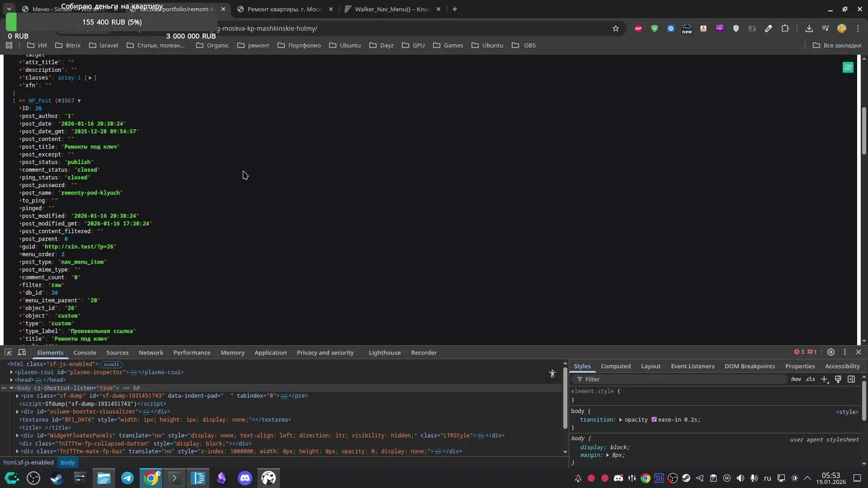868x488 pixels.
Task: Expand the transition shorthand property triangle
Action: click(x=620, y=420)
